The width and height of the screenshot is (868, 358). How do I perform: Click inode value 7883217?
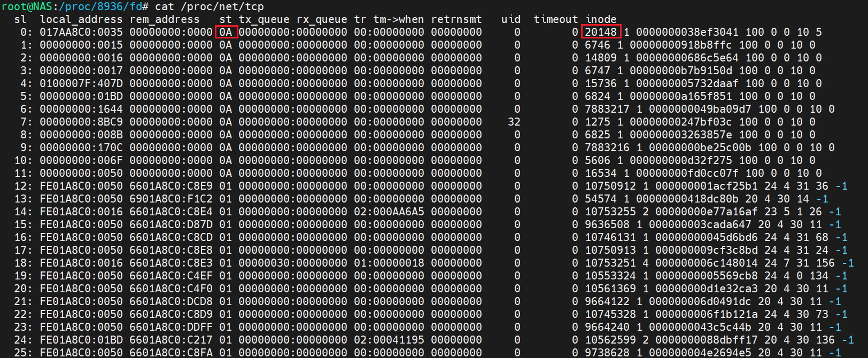[607, 109]
